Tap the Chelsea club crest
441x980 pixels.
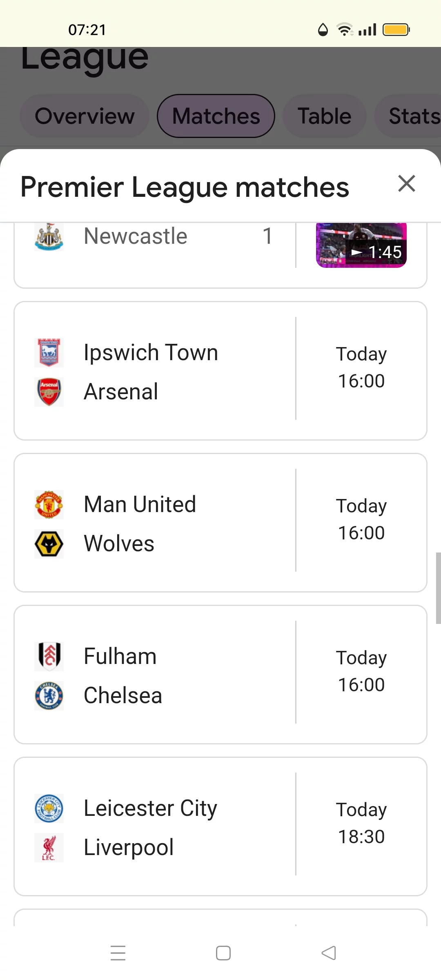point(49,695)
